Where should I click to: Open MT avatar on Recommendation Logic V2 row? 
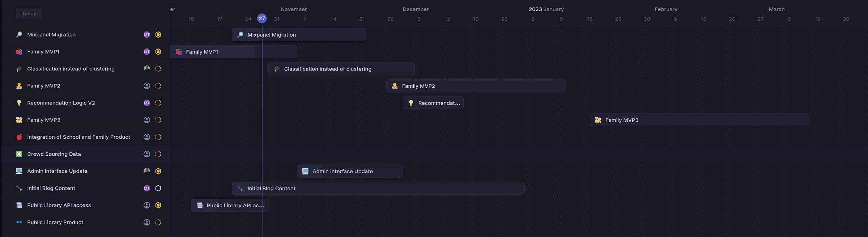pyautogui.click(x=147, y=103)
